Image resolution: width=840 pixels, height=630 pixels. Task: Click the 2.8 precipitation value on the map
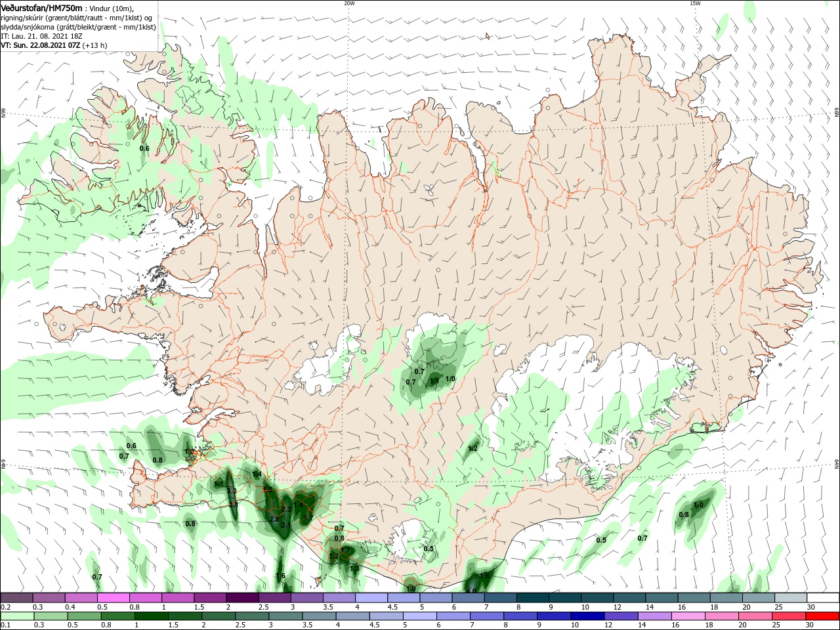[274, 519]
